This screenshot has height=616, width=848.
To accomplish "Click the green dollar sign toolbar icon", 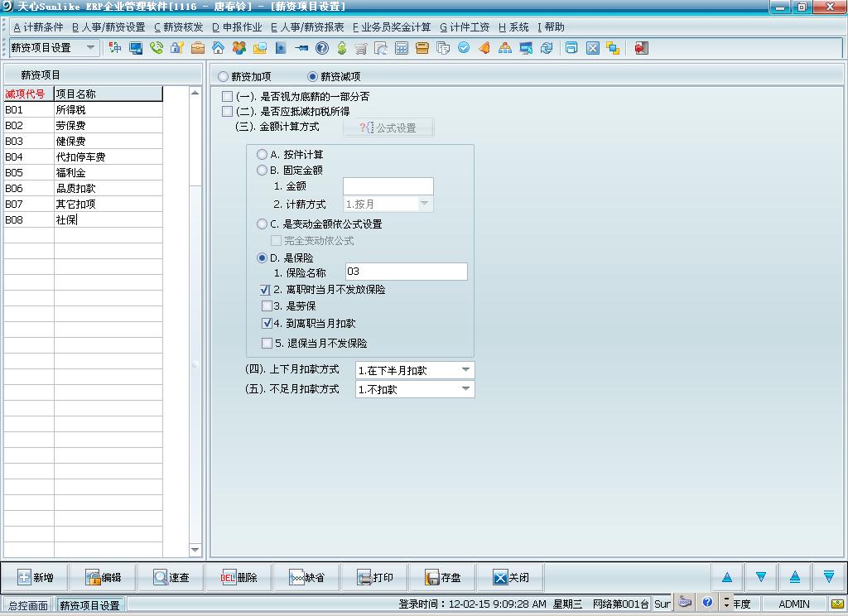I will (341, 48).
